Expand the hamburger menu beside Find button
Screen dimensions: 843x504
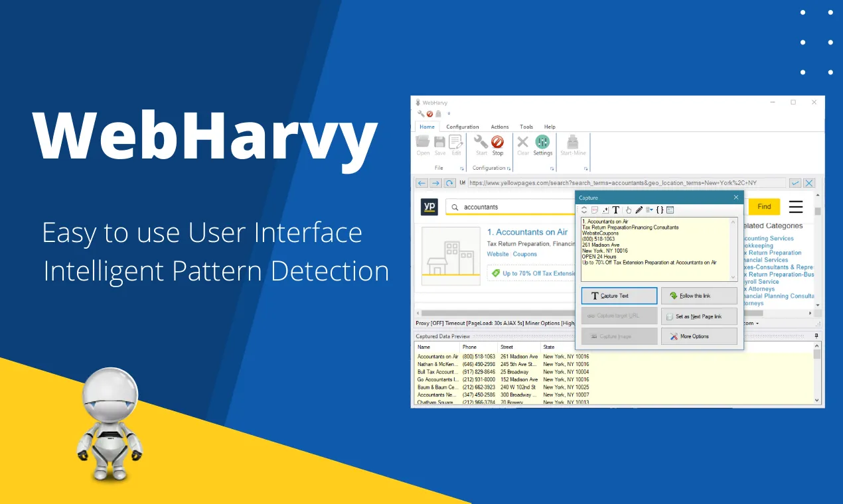(x=796, y=207)
